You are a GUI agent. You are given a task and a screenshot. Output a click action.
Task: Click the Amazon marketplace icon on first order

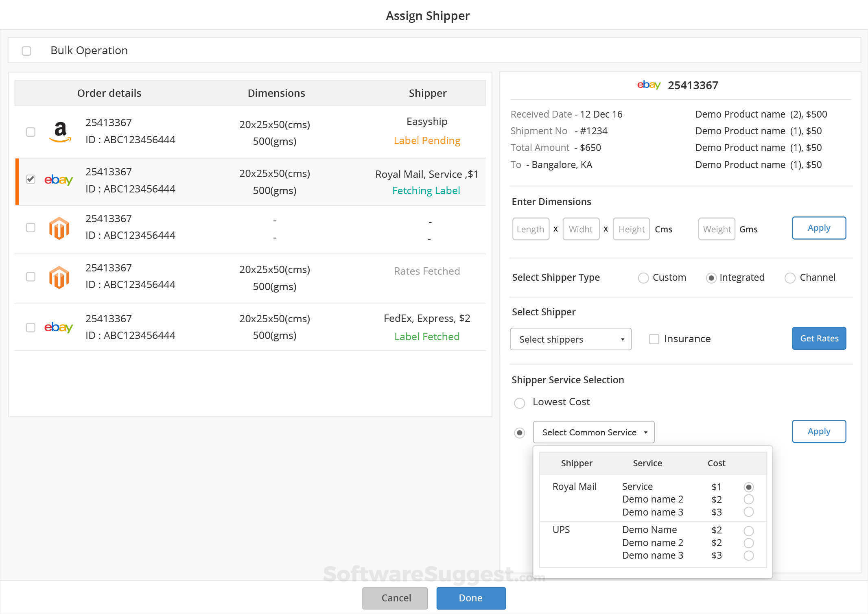click(x=59, y=131)
